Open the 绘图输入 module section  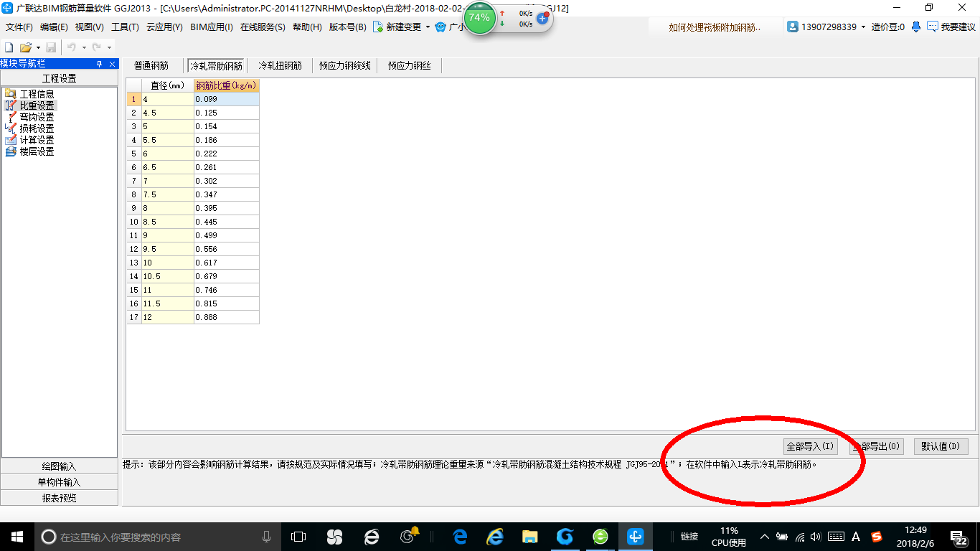(59, 466)
